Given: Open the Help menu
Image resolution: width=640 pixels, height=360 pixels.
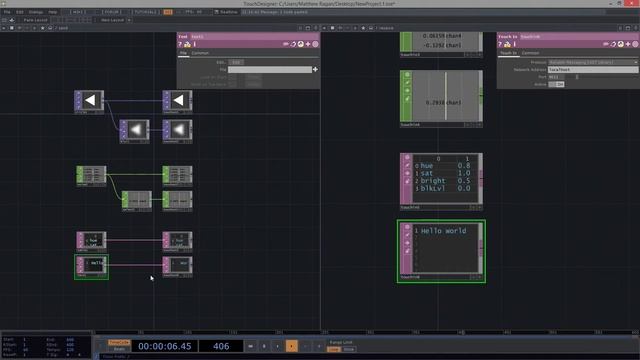Looking at the screenshot, I should [x=53, y=12].
